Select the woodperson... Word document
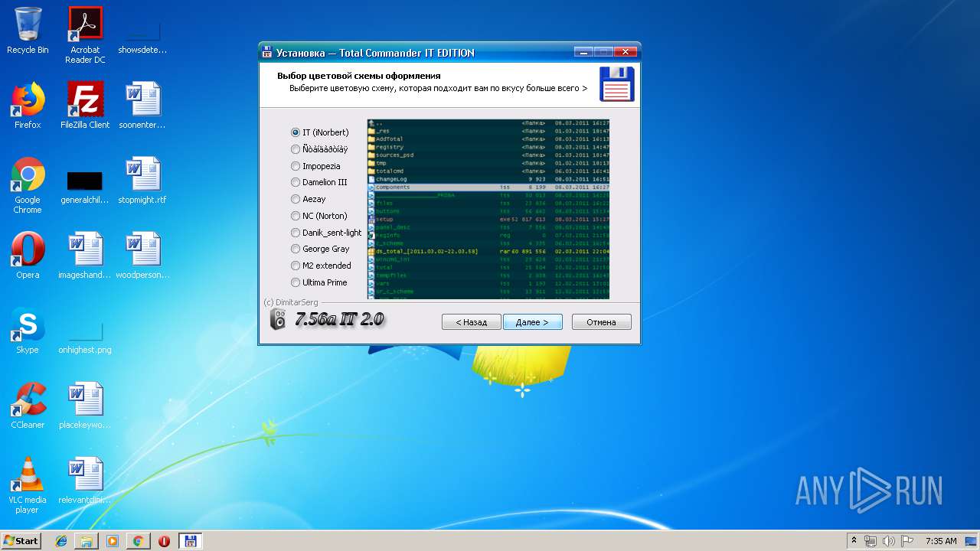Image resolution: width=980 pixels, height=551 pixels. click(x=142, y=256)
